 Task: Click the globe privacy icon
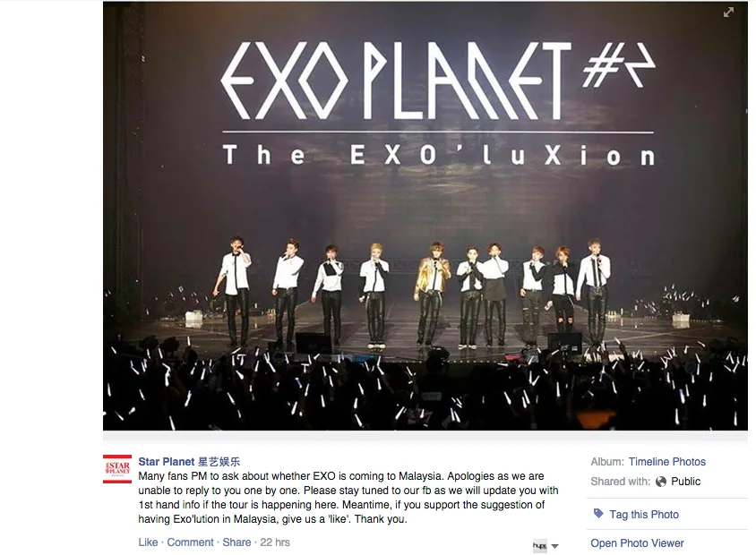tap(661, 482)
